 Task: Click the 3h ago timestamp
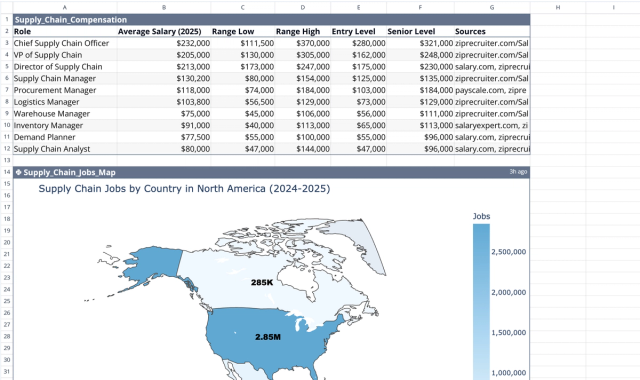click(x=518, y=172)
